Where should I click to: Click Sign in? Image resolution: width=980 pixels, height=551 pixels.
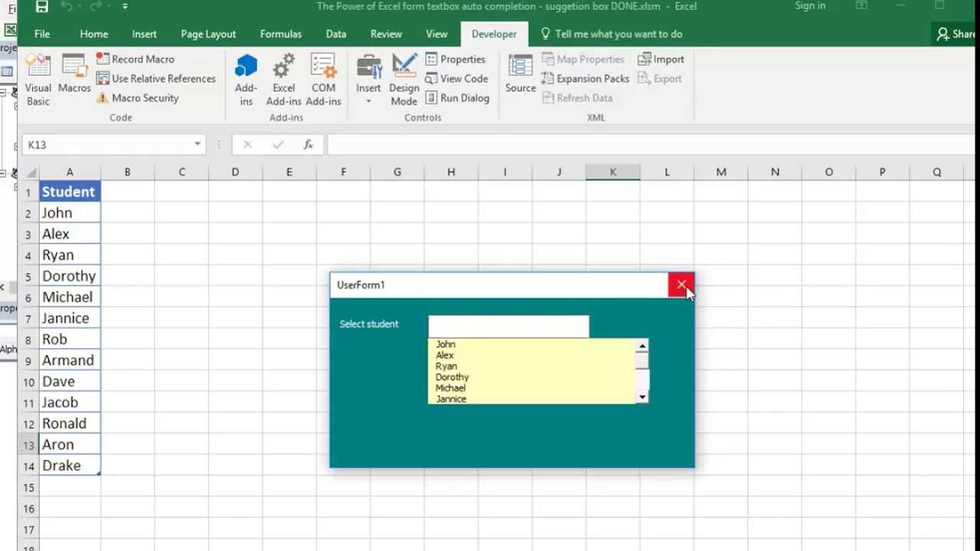point(810,6)
